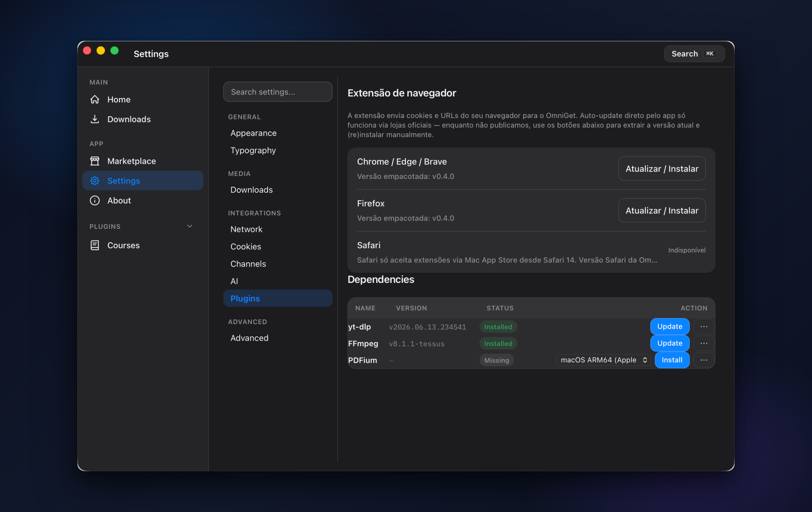Open the Network settings section
The height and width of the screenshot is (512, 812).
(278, 229)
